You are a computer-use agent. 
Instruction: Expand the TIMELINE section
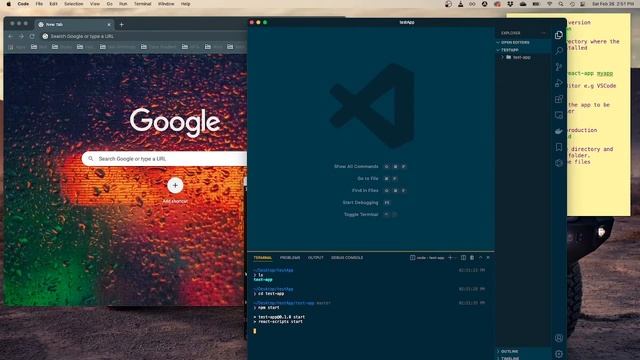(523, 358)
